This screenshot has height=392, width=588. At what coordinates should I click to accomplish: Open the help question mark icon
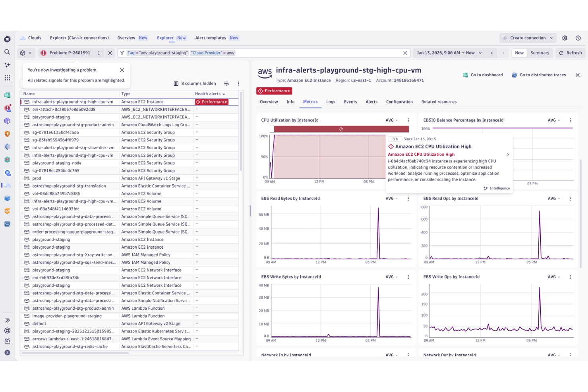578,38
